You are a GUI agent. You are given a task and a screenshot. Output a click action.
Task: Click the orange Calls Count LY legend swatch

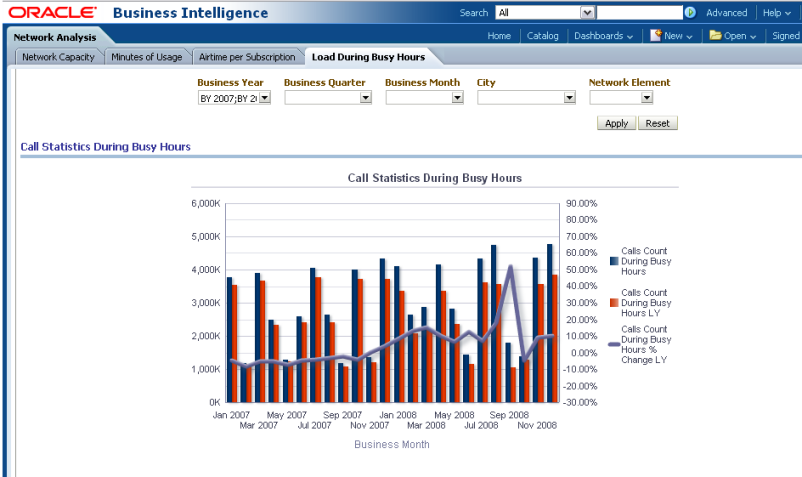coord(614,303)
